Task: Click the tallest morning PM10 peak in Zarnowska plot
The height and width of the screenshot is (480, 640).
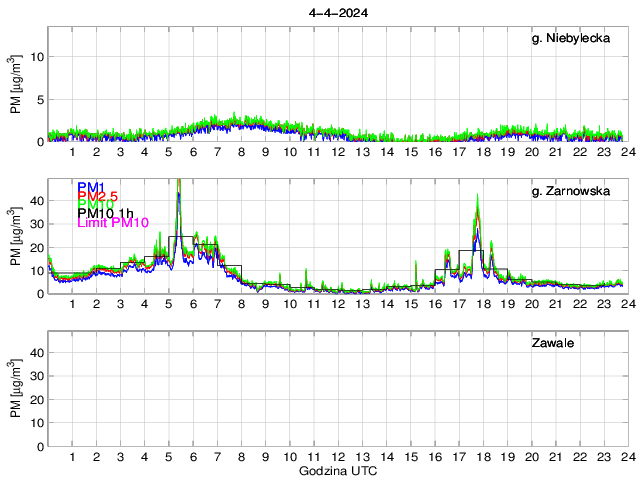Action: 178,184
